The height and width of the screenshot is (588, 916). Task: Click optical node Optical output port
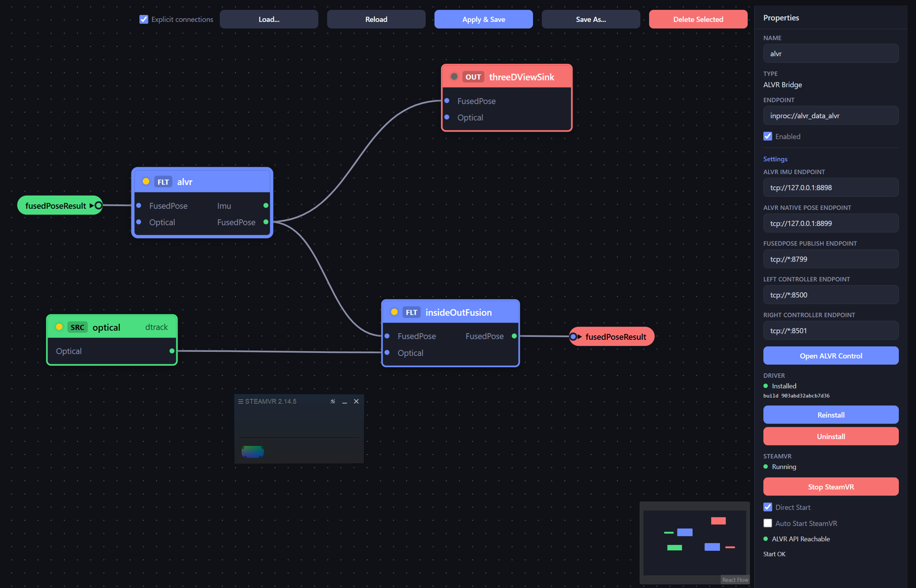pyautogui.click(x=172, y=351)
